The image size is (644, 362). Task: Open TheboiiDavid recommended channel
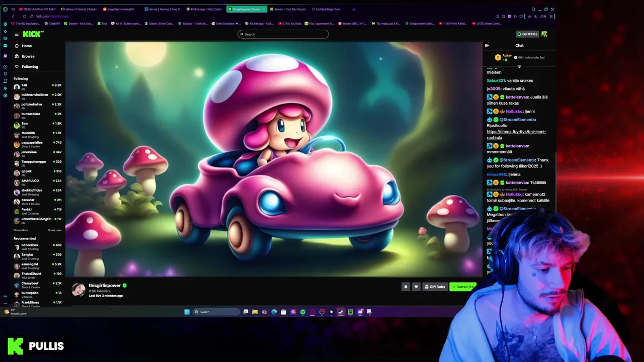click(38, 275)
